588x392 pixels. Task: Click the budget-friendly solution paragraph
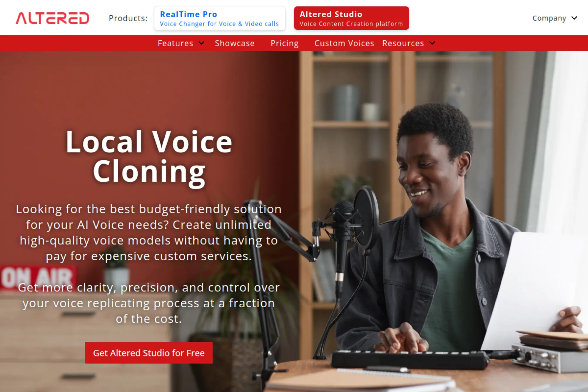click(149, 232)
